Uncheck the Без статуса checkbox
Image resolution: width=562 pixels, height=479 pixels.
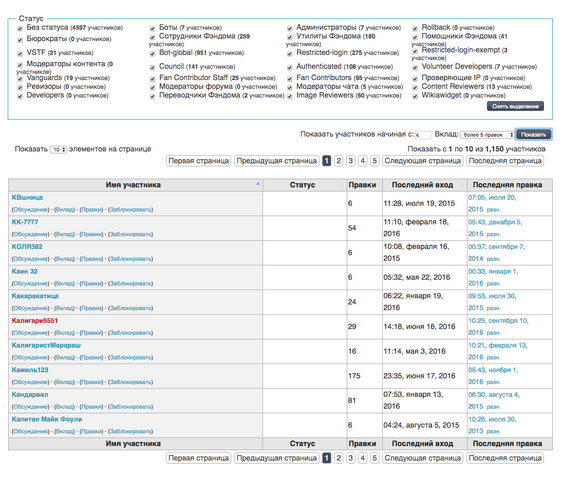point(20,28)
